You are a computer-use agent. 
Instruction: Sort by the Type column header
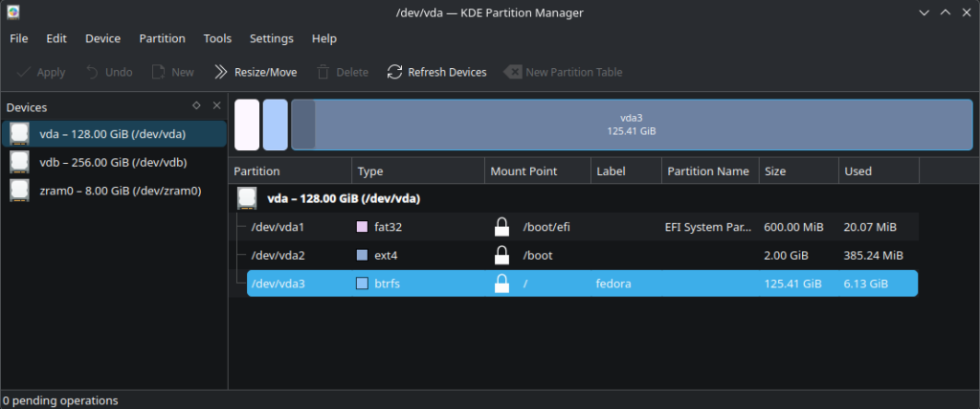(418, 170)
